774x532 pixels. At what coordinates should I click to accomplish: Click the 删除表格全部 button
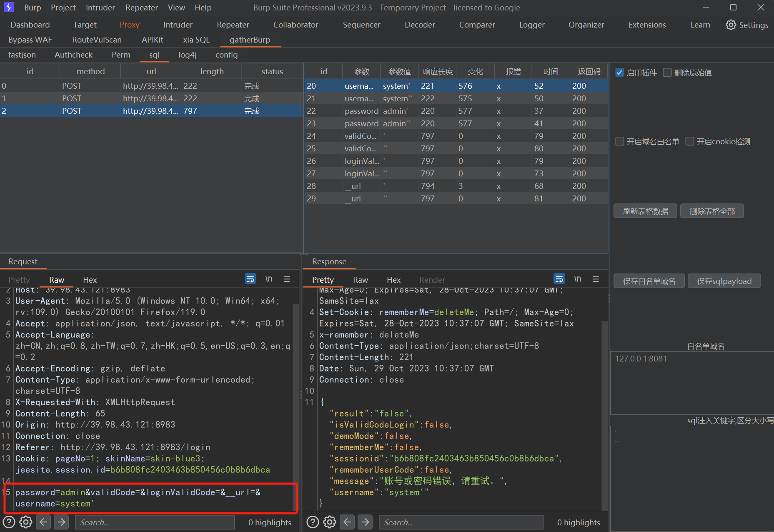coord(712,211)
